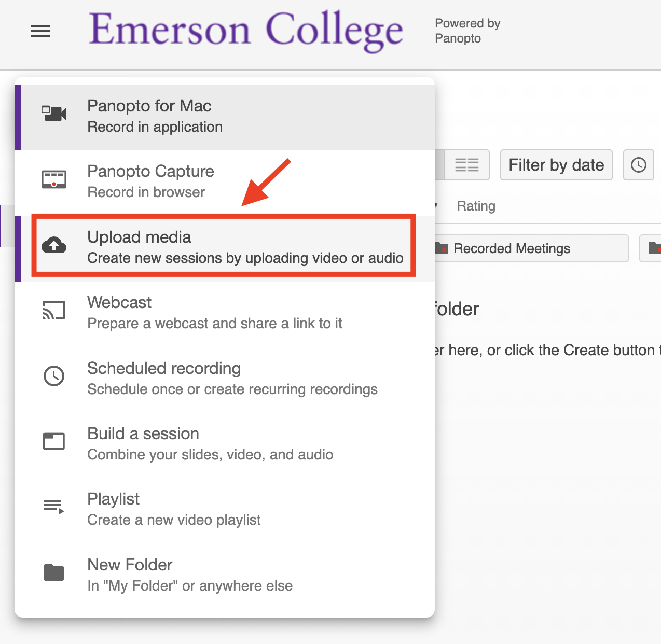Open the Recorded Meetings folder
Image resolution: width=661 pixels, height=644 pixels.
point(529,248)
